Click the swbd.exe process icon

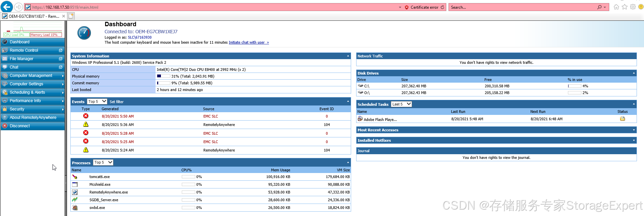[x=75, y=208]
